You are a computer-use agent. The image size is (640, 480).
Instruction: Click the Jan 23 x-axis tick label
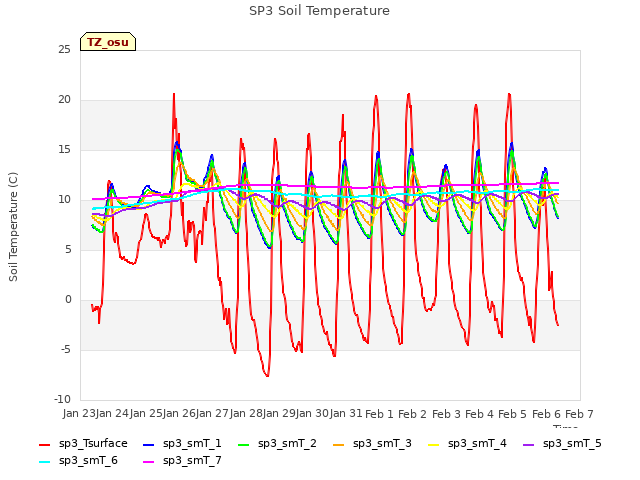(79, 413)
